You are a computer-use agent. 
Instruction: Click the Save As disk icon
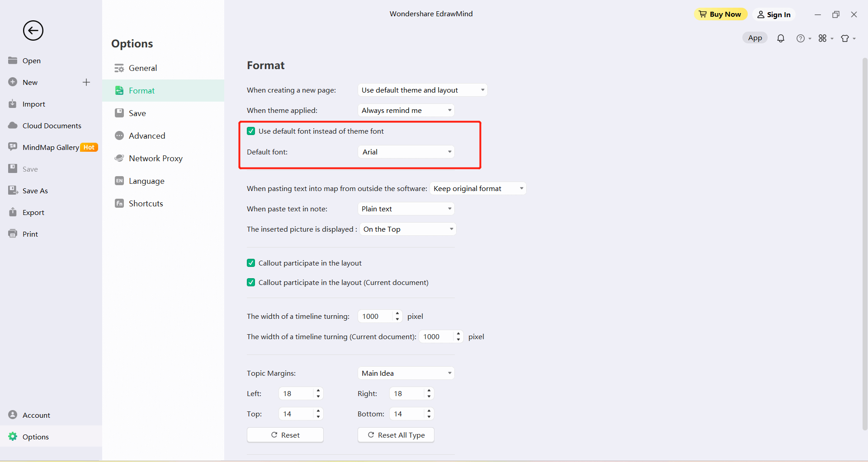tap(13, 190)
